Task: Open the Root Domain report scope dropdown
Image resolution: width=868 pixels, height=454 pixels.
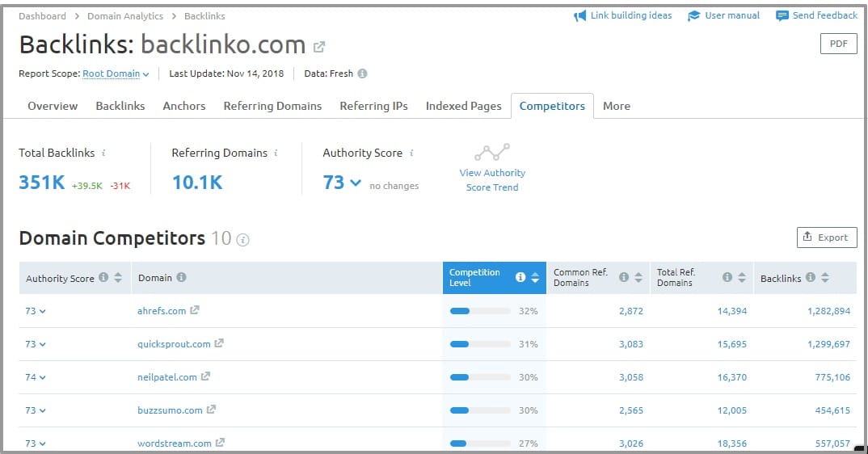Action: [x=116, y=74]
